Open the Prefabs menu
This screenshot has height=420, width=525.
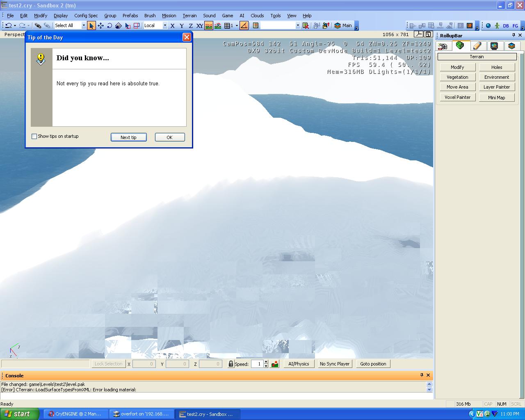[x=130, y=16]
